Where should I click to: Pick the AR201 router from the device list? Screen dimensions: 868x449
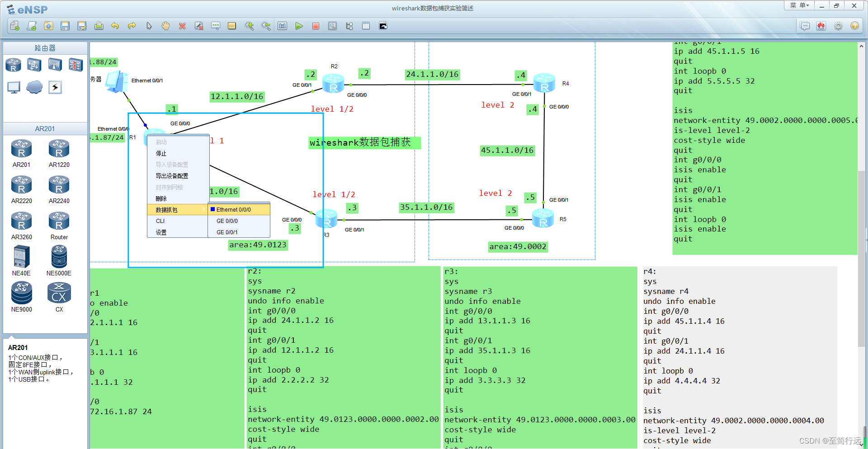point(21,154)
